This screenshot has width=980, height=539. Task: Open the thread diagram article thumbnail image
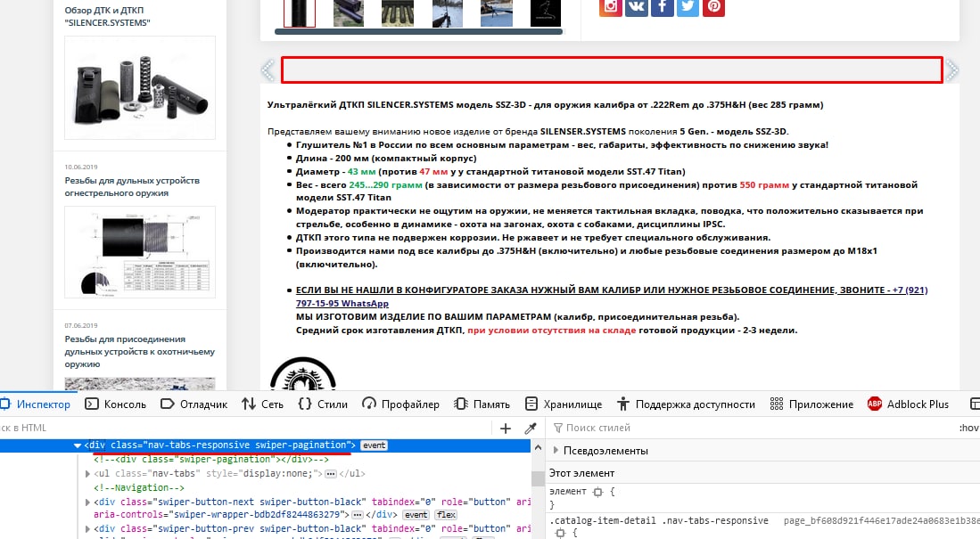[x=140, y=252]
